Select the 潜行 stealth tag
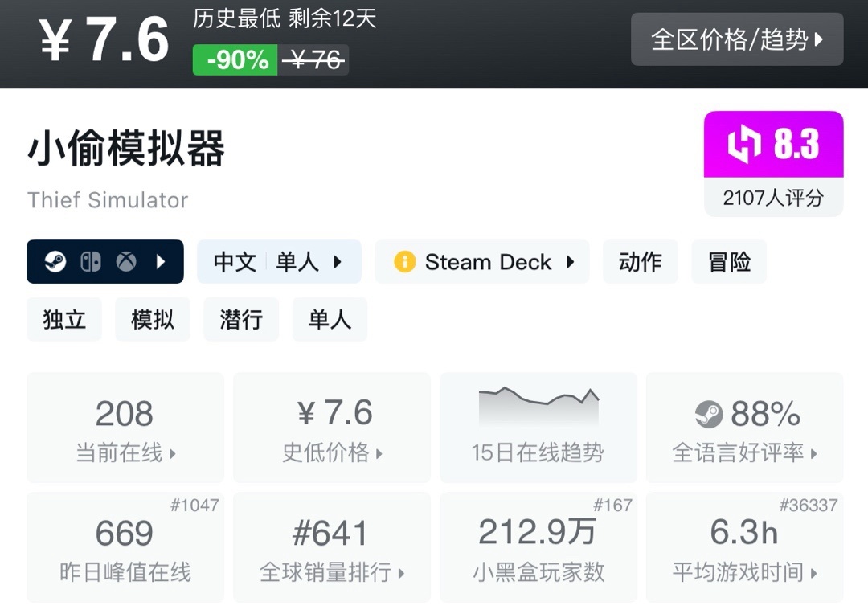 pyautogui.click(x=241, y=320)
